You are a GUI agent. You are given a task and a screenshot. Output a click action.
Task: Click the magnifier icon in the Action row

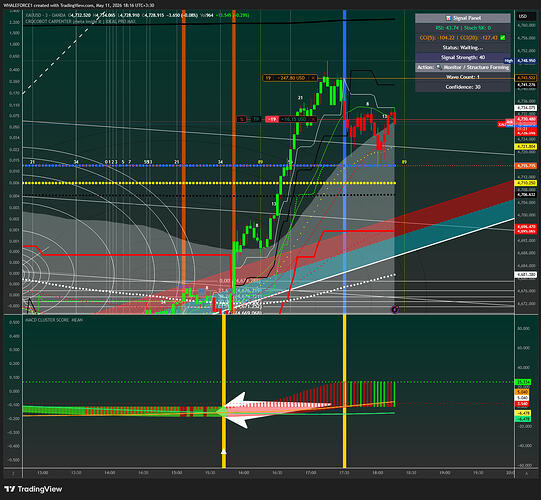439,67
